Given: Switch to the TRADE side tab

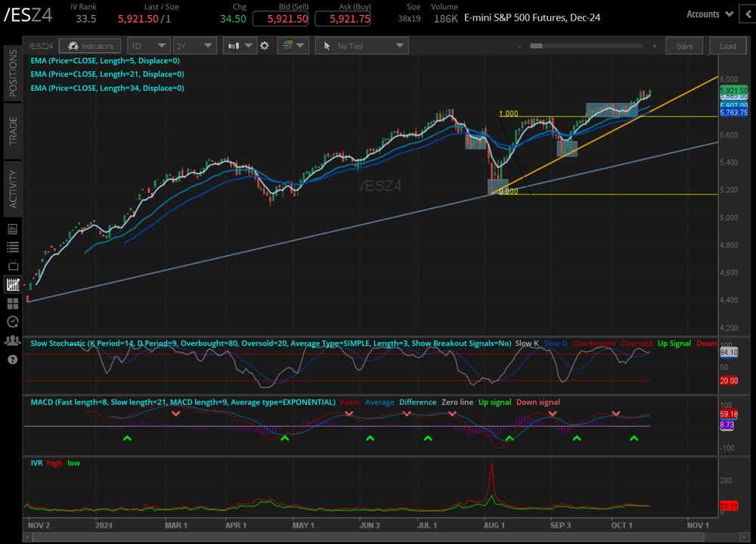Looking at the screenshot, I should pyautogui.click(x=13, y=130).
